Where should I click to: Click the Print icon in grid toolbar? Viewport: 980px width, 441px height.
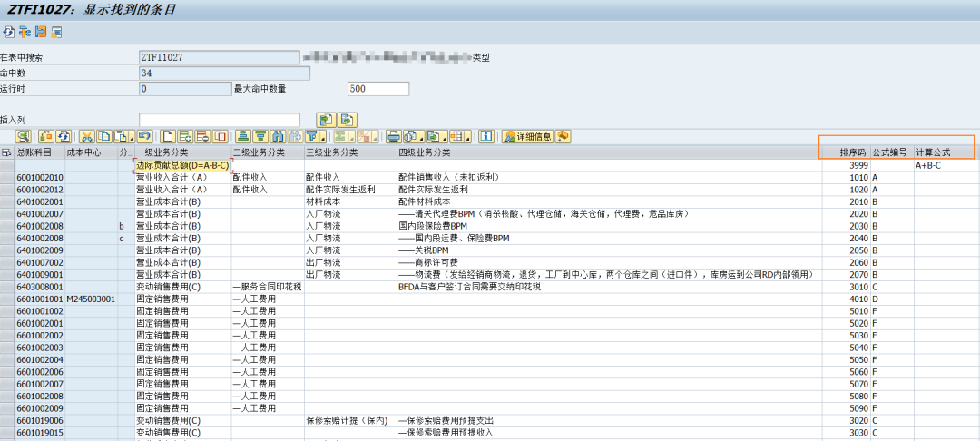click(394, 136)
